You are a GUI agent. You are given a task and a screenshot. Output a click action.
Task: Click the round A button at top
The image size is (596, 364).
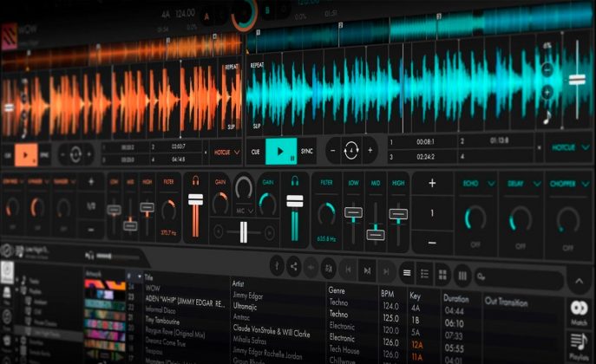tap(206, 17)
